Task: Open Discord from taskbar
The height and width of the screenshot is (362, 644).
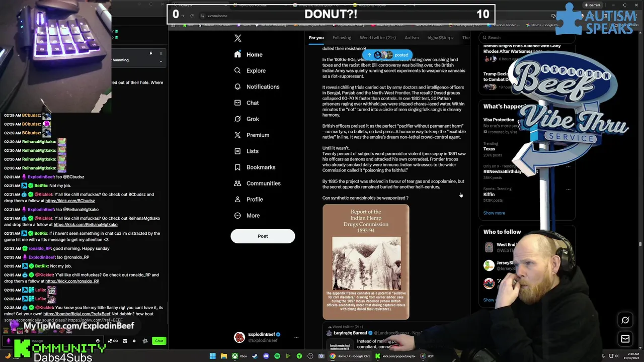Action: (266, 356)
